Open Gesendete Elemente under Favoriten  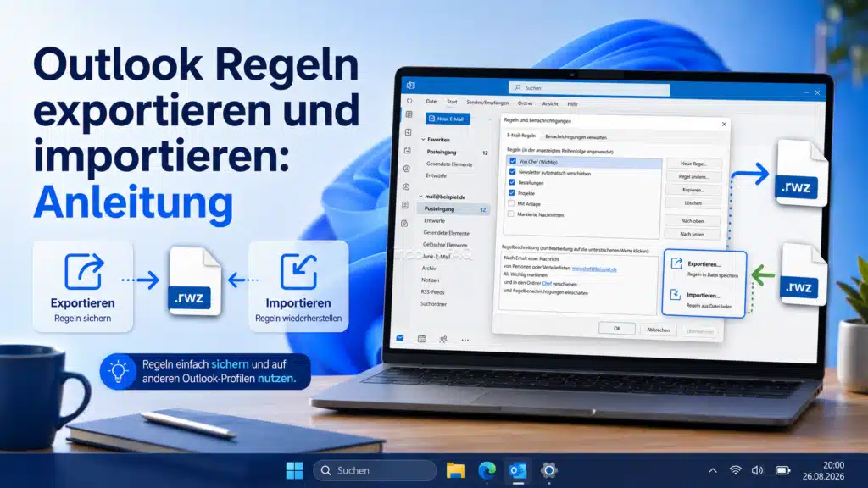coord(449,164)
